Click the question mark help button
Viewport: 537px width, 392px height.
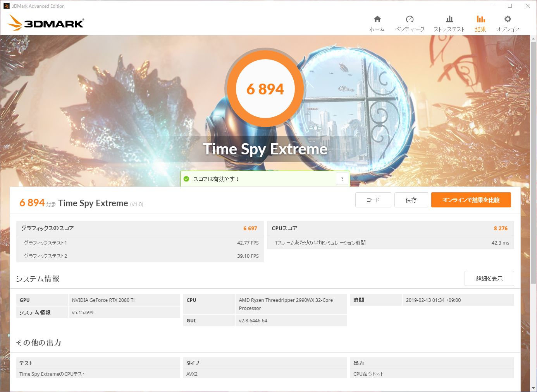click(342, 179)
